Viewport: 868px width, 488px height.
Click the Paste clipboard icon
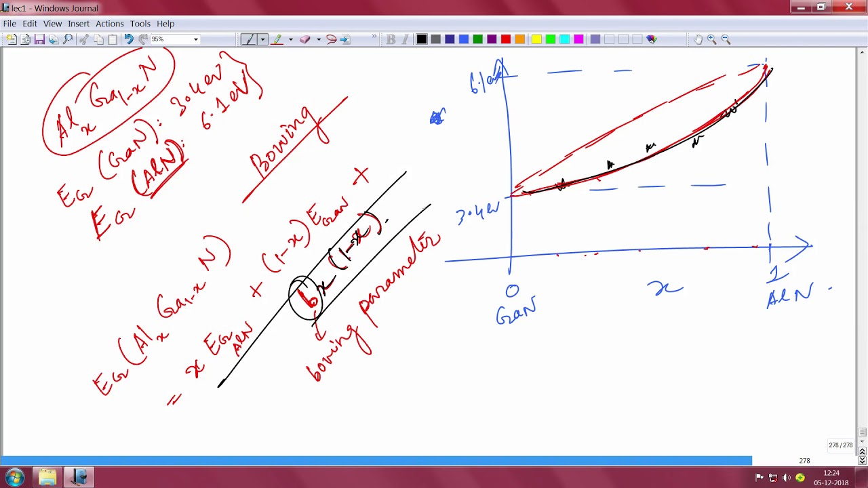pos(113,39)
